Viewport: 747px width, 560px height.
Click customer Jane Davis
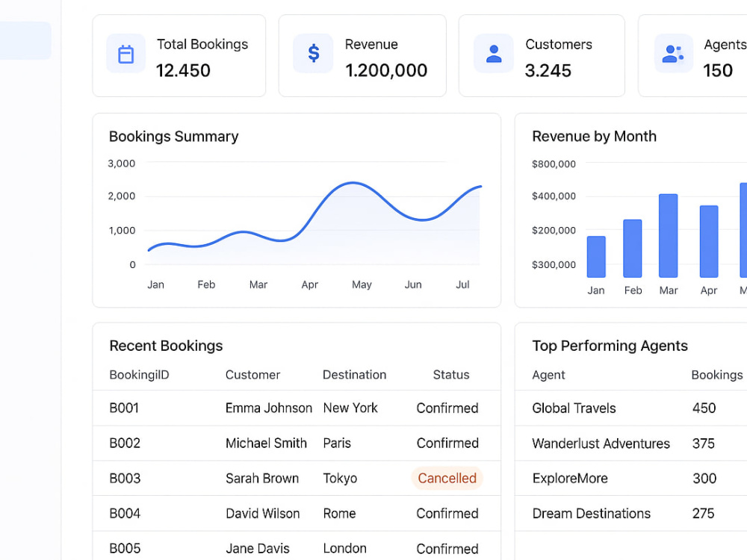coord(257,549)
